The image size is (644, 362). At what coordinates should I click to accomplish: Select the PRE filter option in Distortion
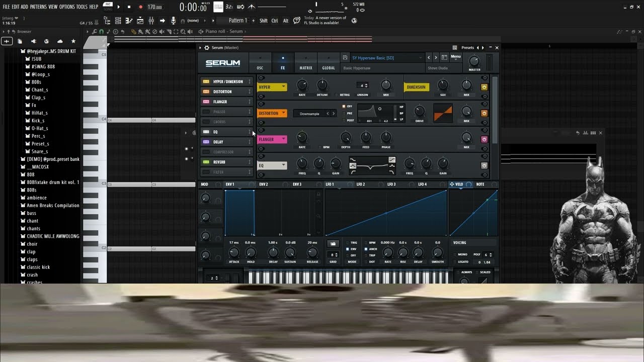344,113
